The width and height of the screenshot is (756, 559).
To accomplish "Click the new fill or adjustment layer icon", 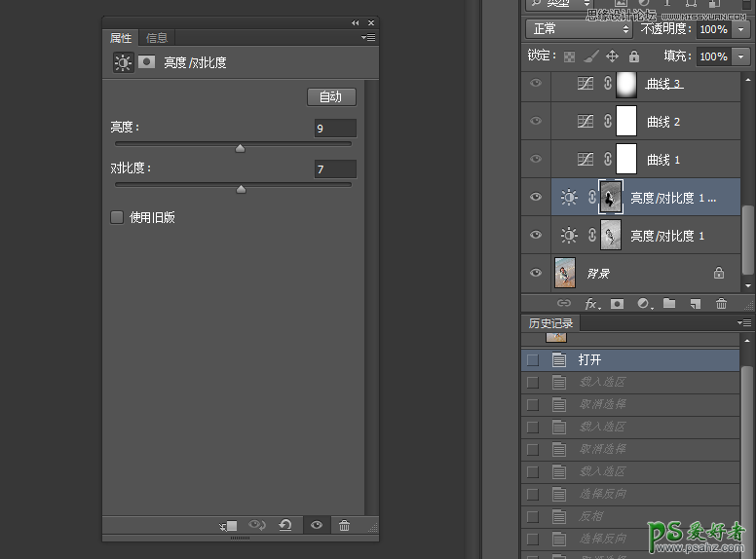I will 643,304.
